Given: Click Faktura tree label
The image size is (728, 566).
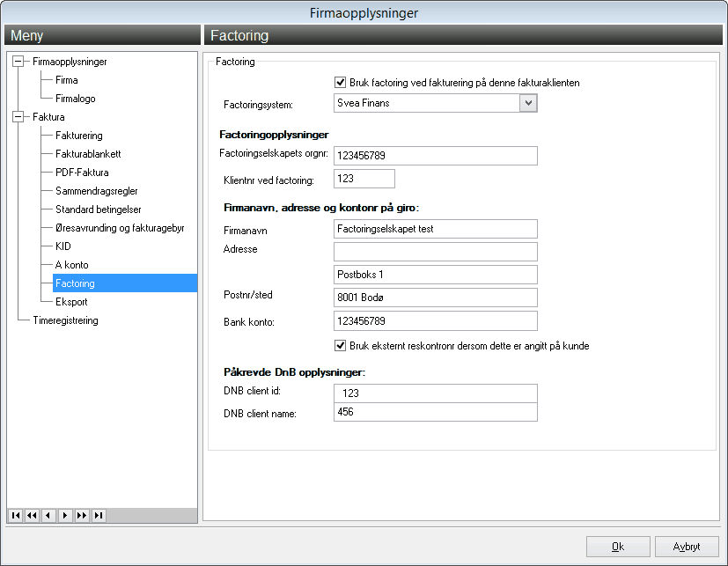Looking at the screenshot, I should 48,117.
